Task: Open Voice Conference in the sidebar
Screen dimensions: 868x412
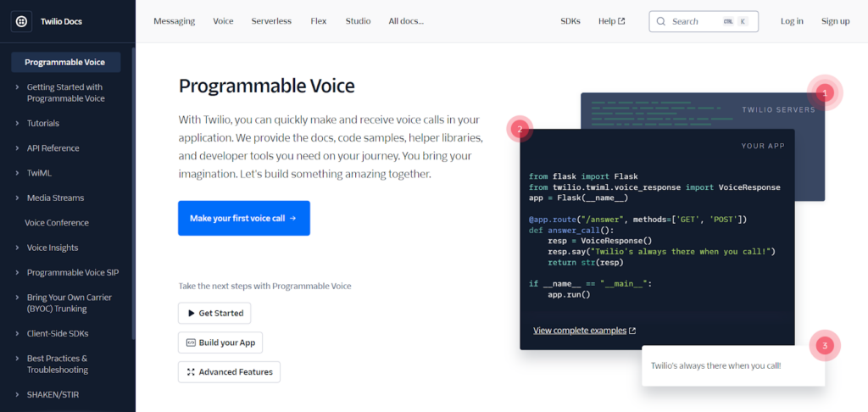Action: (x=57, y=223)
